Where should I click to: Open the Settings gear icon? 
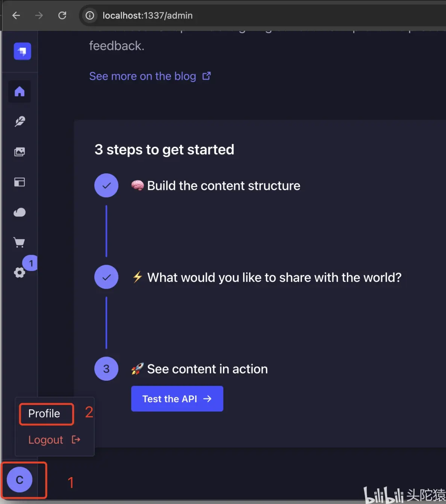click(19, 272)
